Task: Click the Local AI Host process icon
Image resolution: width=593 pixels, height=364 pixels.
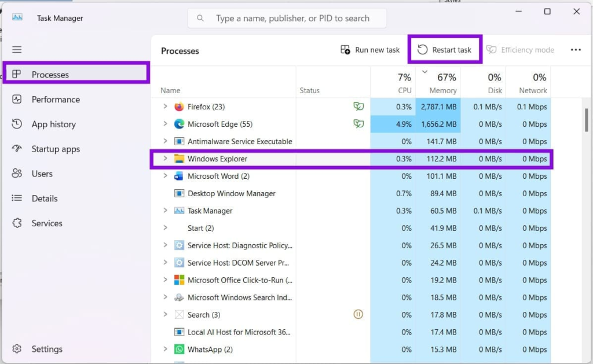Action: point(179,332)
